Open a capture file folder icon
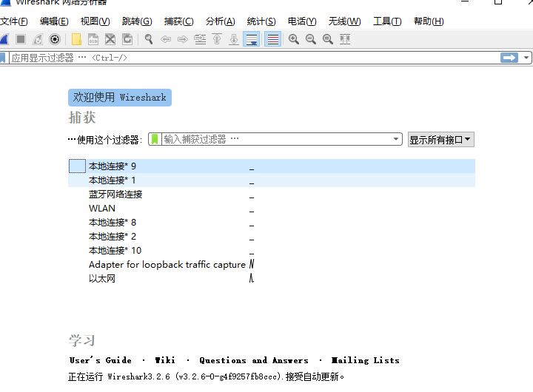The height and width of the screenshot is (392, 533). tap(76, 39)
